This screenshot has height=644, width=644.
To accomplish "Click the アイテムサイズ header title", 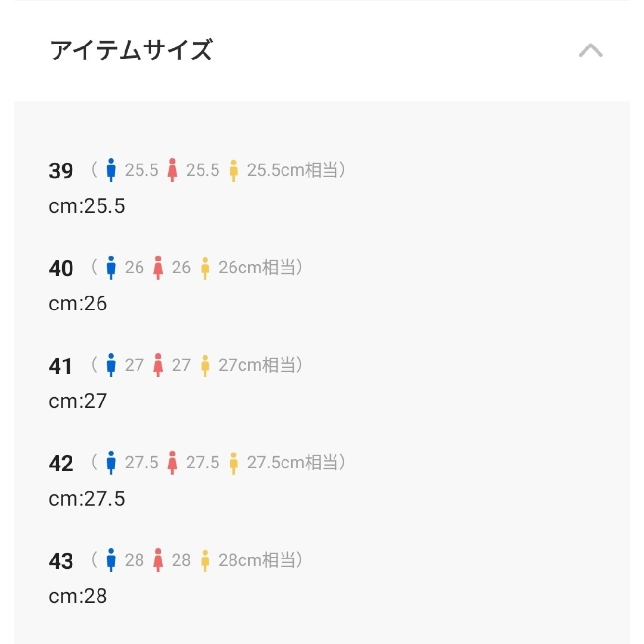I will point(131,50).
